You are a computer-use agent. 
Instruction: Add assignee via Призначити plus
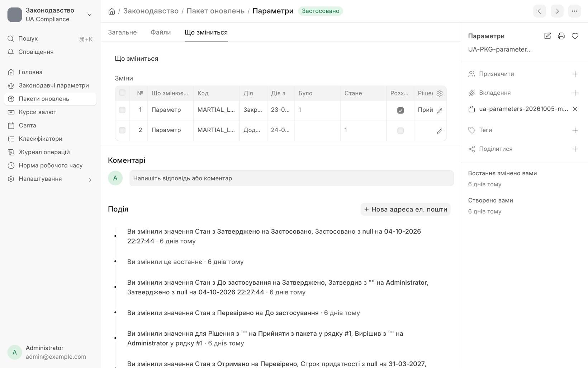tap(575, 74)
